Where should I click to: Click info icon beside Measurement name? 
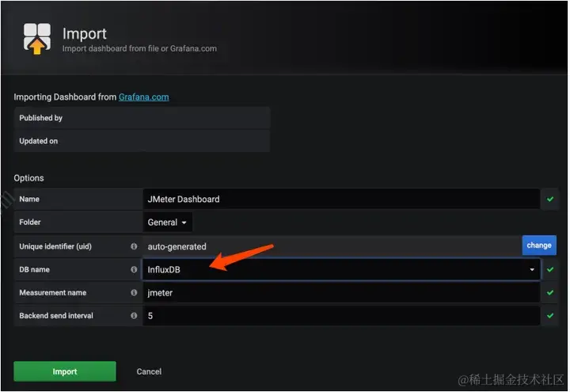pos(134,293)
